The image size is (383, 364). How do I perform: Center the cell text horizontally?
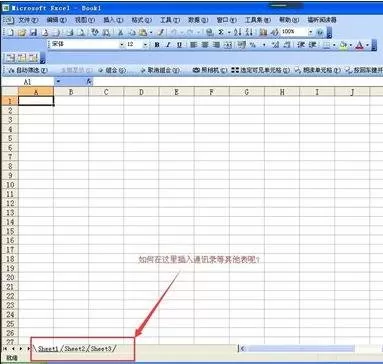tap(205, 45)
